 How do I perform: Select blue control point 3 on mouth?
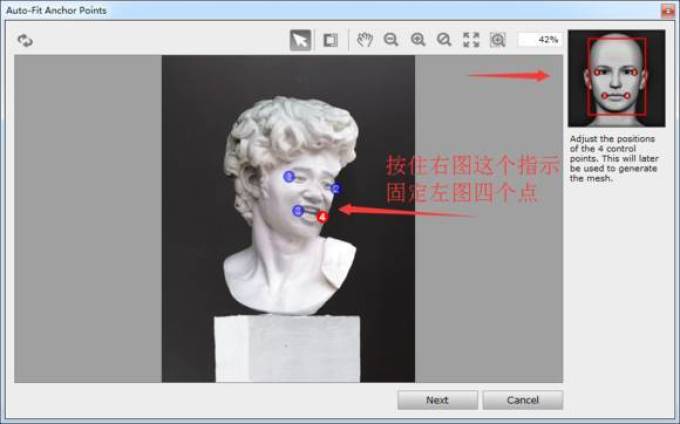[x=298, y=211]
